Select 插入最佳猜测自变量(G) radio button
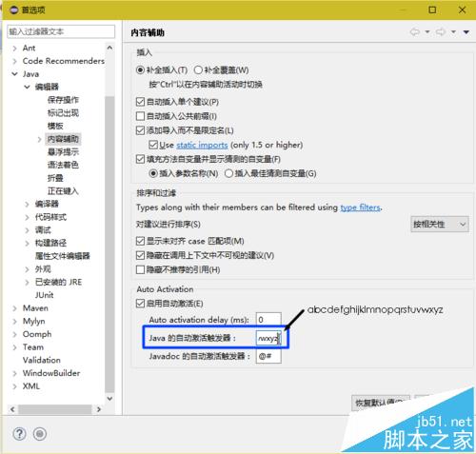476x454 pixels. click(228, 173)
